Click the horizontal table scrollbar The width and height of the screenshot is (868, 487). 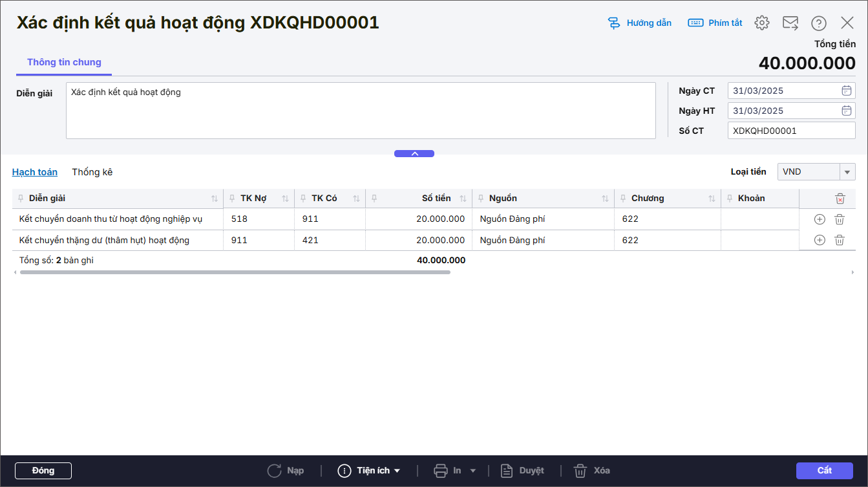(235, 272)
